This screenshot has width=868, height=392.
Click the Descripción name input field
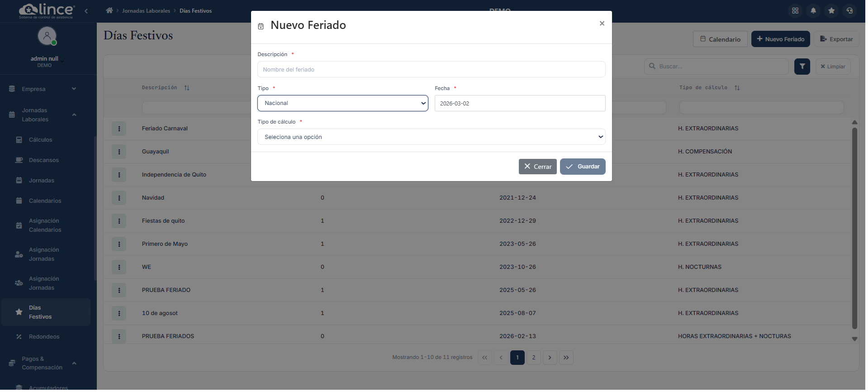coord(431,70)
